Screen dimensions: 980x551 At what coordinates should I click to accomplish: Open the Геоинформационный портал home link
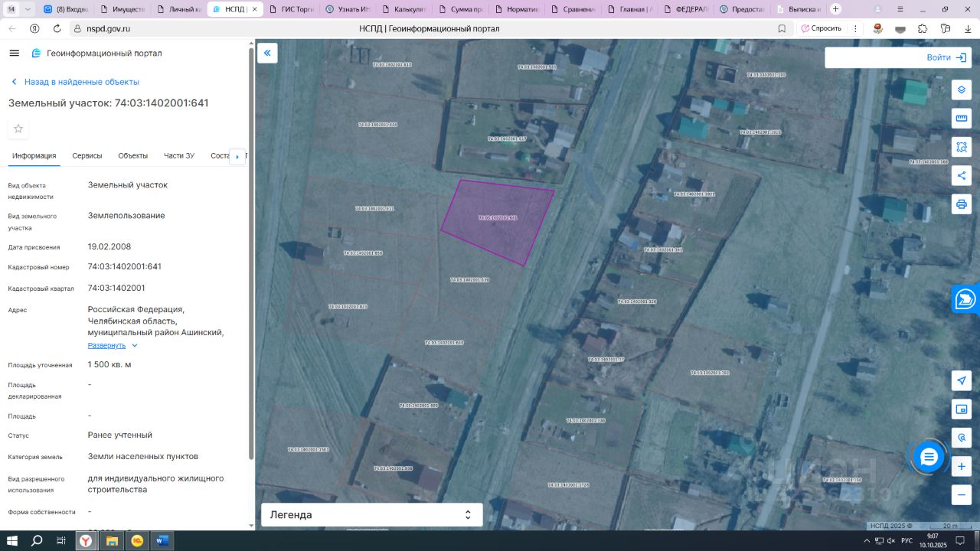(x=96, y=54)
